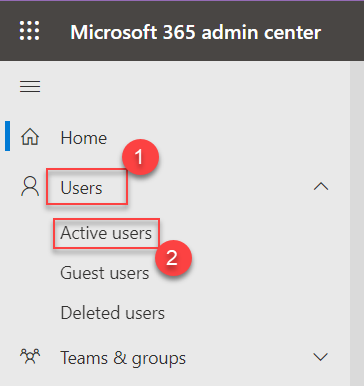The image size is (364, 386).
Task: Click the Teams & groups people icon
Action: click(30, 357)
